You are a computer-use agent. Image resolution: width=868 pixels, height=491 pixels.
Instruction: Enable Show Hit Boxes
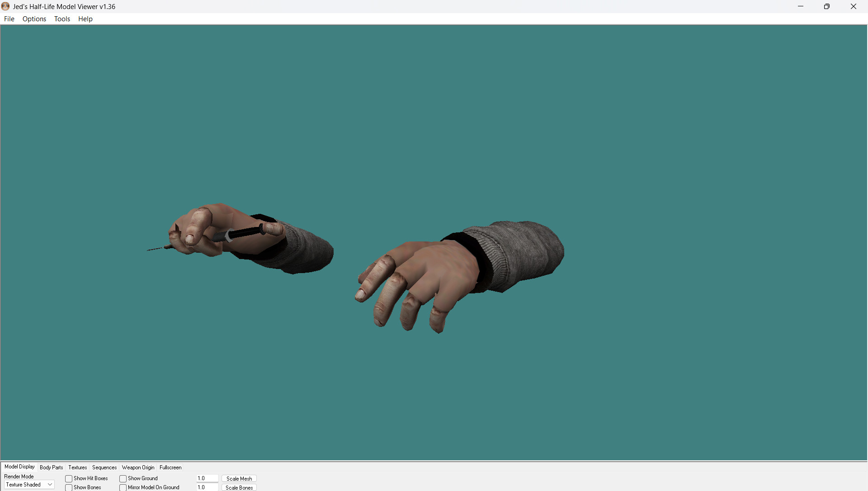[x=68, y=478]
